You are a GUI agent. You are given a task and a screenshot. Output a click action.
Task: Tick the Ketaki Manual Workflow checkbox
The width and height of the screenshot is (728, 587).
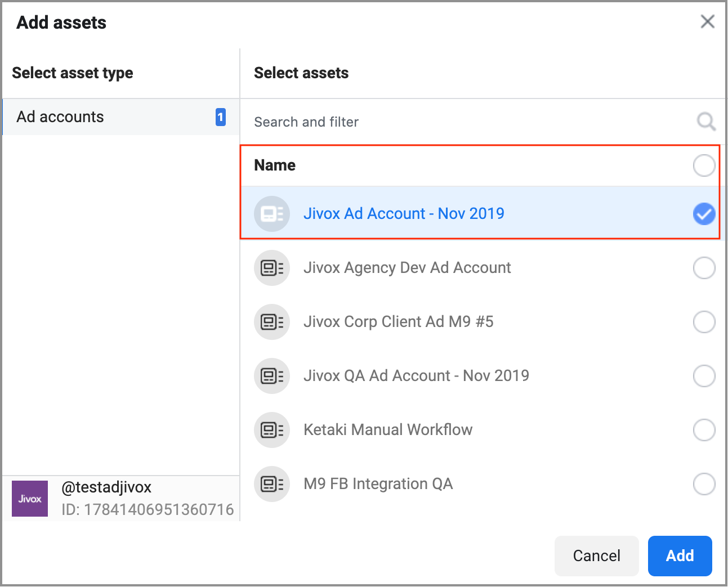(x=704, y=430)
